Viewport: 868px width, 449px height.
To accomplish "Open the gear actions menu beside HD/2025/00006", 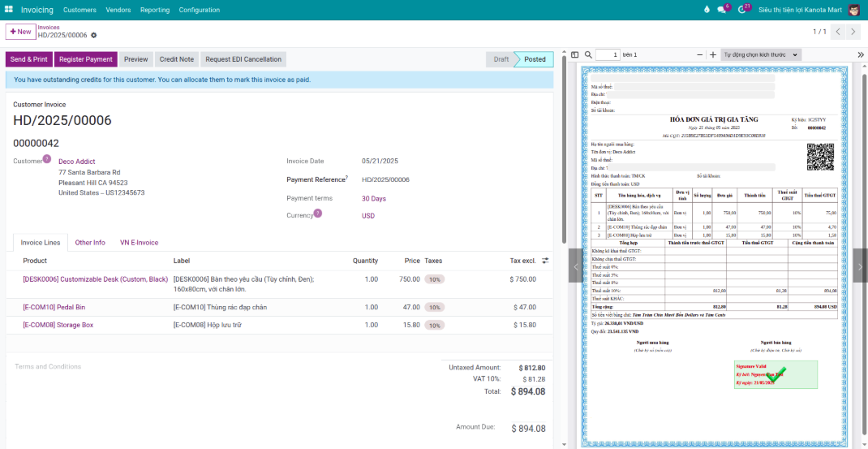I will 93,36.
